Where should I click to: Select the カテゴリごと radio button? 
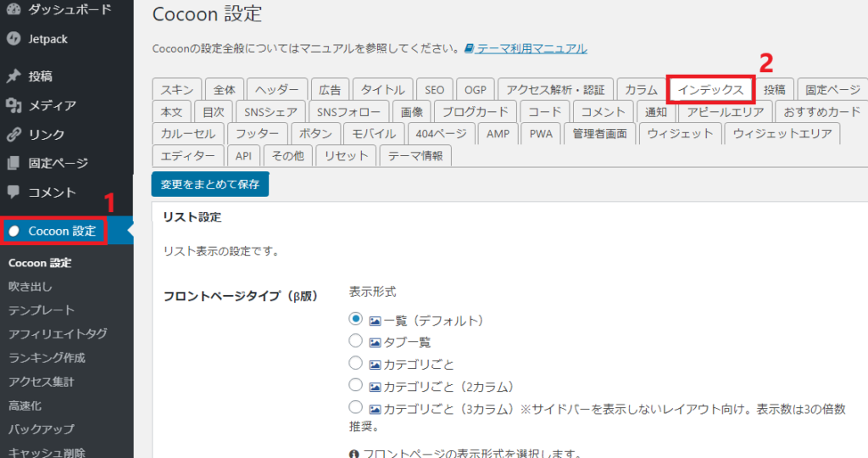pyautogui.click(x=355, y=363)
